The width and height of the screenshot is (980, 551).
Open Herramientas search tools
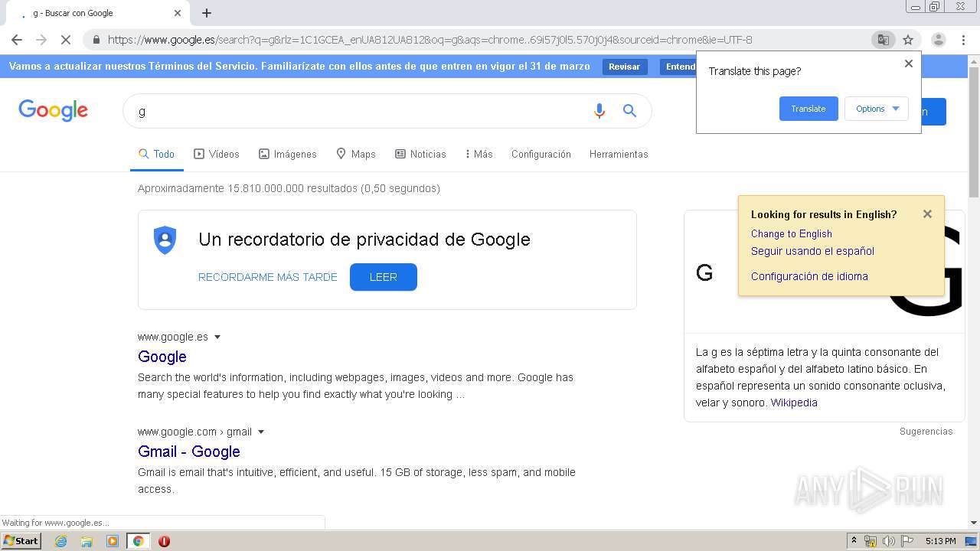pyautogui.click(x=619, y=154)
